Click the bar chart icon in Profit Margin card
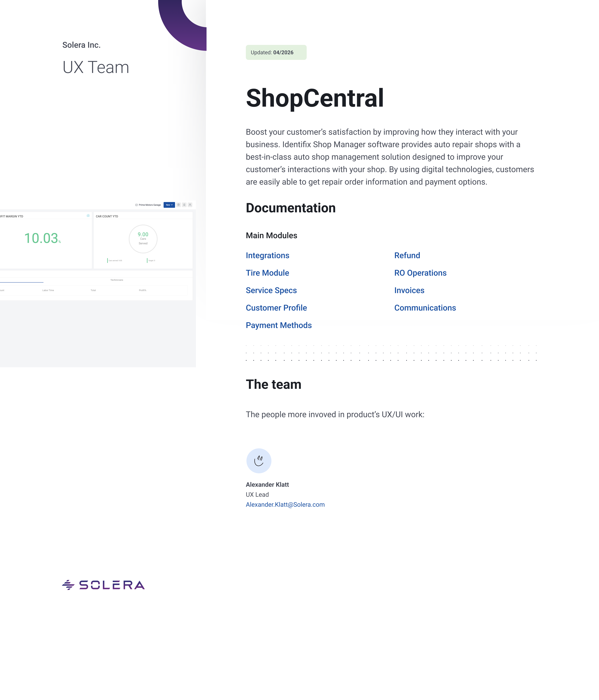The width and height of the screenshot is (599, 700). click(88, 216)
